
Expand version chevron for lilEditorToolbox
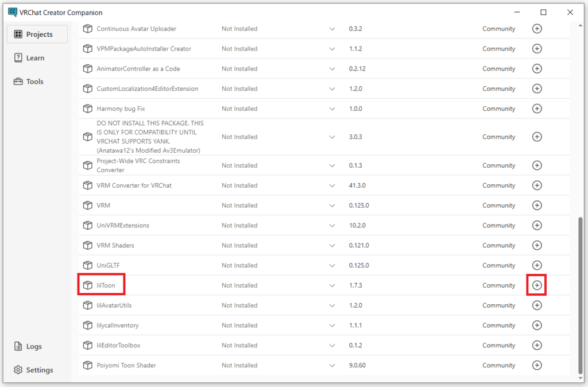coord(332,345)
